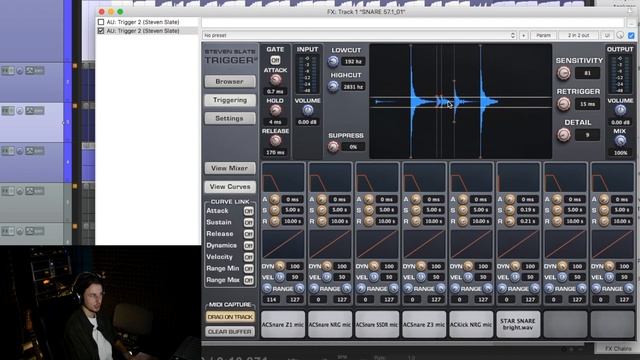Screen dimensions: 640x360
Task: Uncheck the second AU: Trigger 2 plugin
Action: (101, 31)
